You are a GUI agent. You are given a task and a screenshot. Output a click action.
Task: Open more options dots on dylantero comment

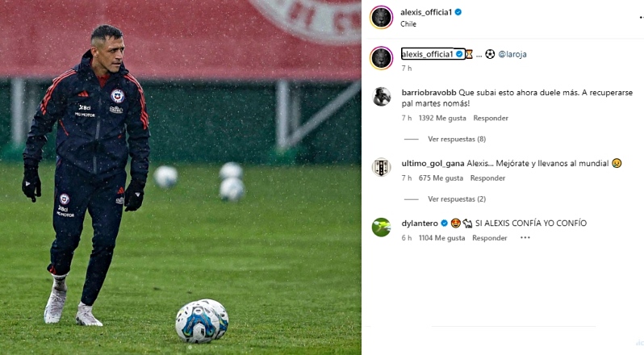(525, 238)
